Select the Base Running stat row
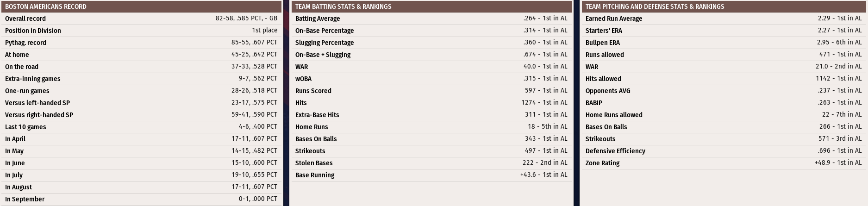Screen dimensions: 868x206 tap(431, 175)
